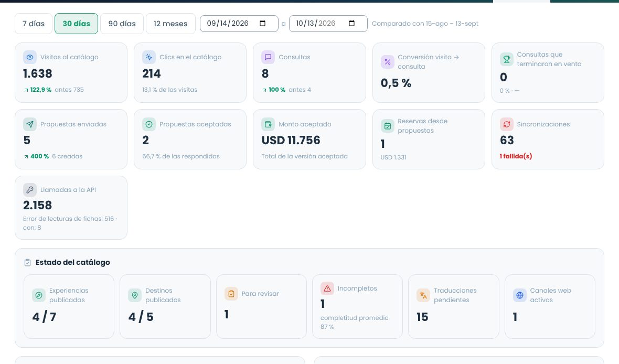Image resolution: width=619 pixels, height=364 pixels.
Task: Switch to the 90 días range
Action: 122,24
